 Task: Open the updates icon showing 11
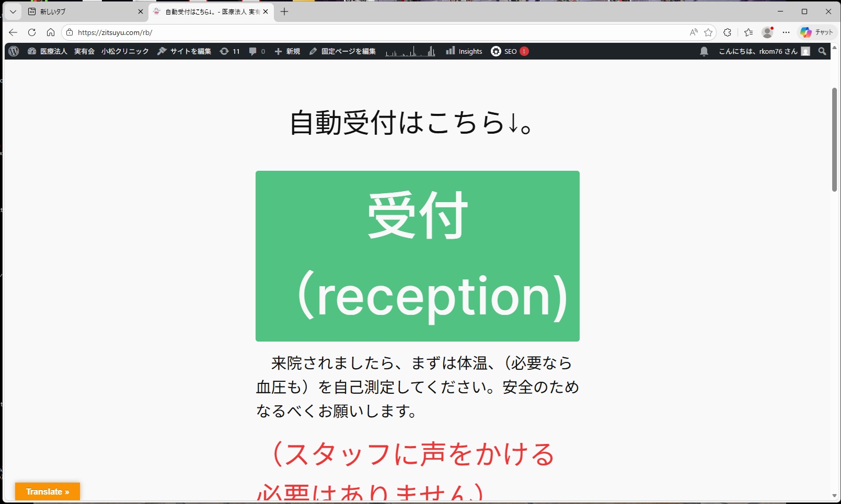tap(230, 51)
